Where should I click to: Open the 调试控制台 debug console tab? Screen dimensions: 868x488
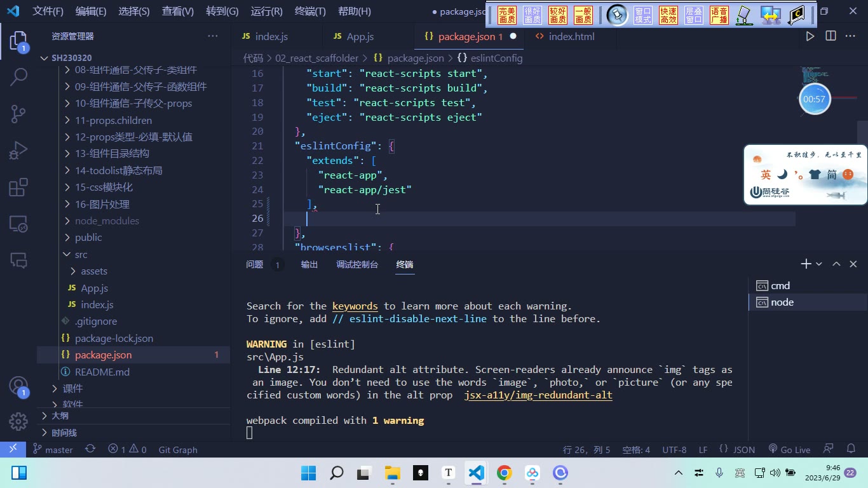coord(357,264)
